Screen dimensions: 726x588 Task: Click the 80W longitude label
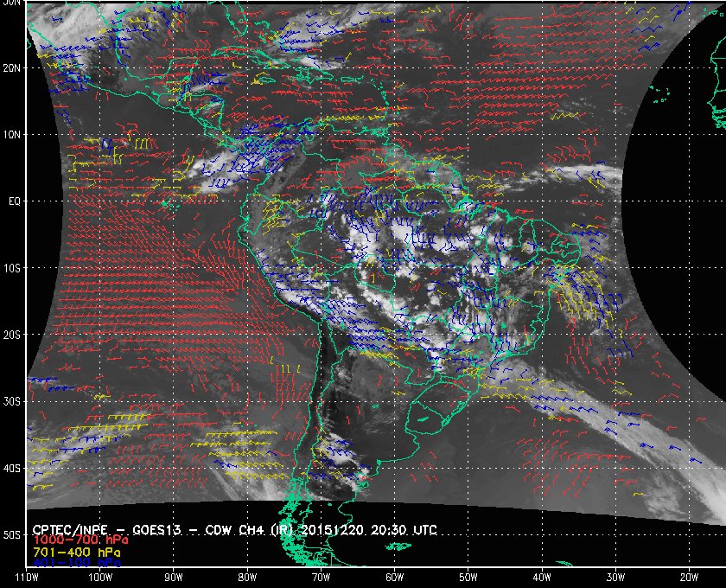coord(247,578)
